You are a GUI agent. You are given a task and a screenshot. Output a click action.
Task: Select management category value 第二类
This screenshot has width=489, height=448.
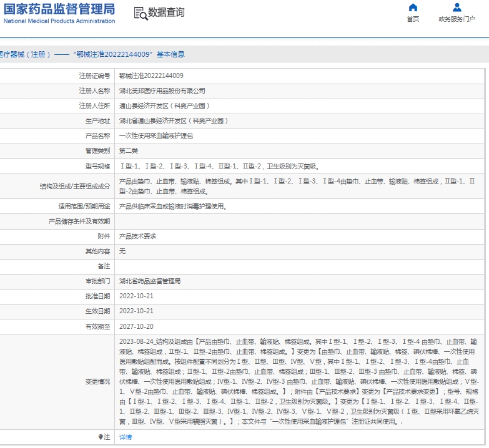click(129, 151)
